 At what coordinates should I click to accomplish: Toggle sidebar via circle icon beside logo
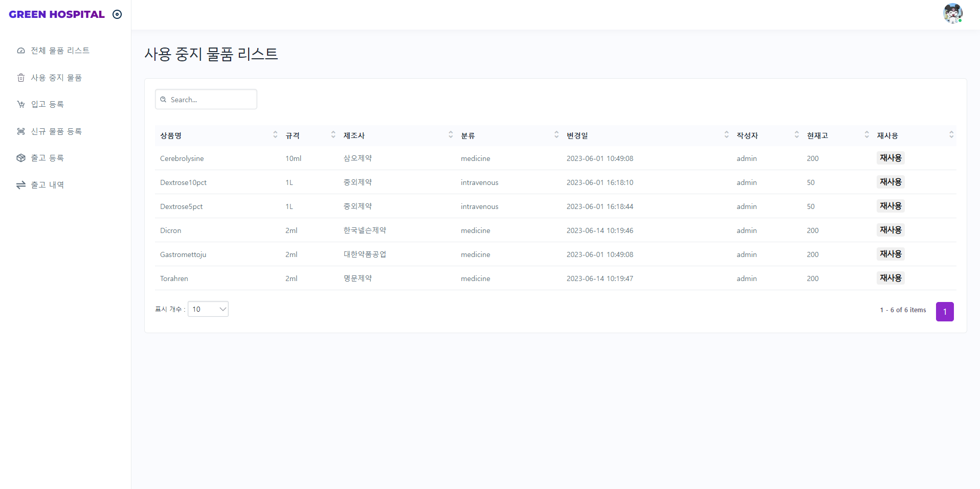(x=117, y=14)
